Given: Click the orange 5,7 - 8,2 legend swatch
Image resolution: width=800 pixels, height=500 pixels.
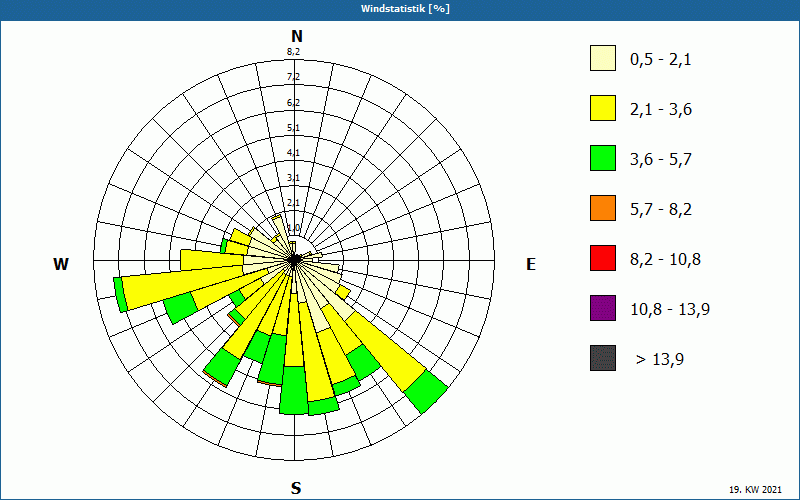Looking at the screenshot, I should (x=603, y=208).
